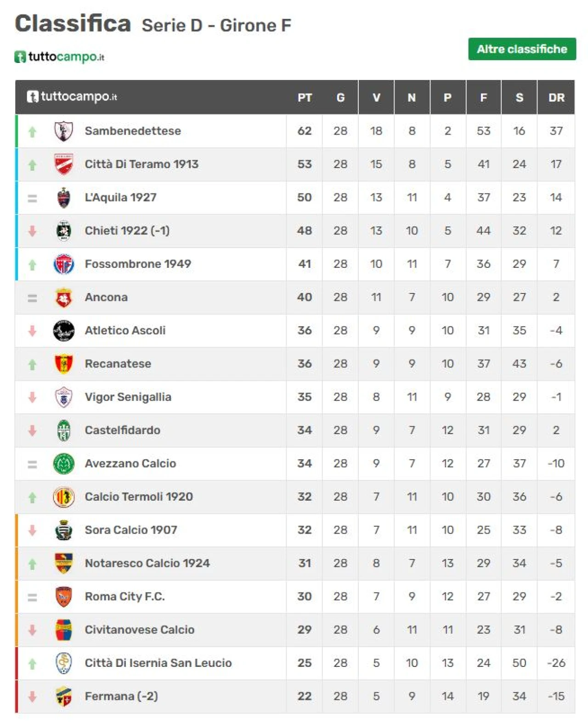Select the Civitanovese Calcio table row name
Image resolution: width=588 pixels, height=728 pixels.
click(140, 630)
